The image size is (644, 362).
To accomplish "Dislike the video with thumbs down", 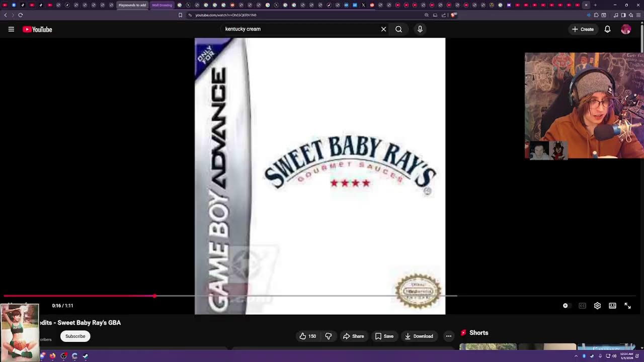I will (329, 336).
